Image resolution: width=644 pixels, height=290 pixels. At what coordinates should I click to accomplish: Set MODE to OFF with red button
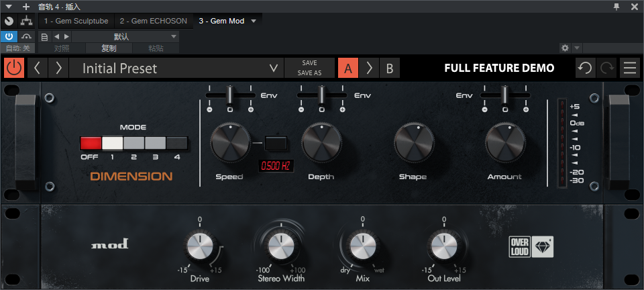[91, 143]
